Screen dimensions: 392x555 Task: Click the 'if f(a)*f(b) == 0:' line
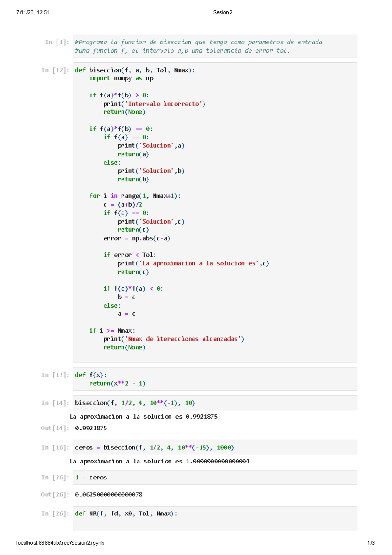pyautogui.click(x=121, y=129)
